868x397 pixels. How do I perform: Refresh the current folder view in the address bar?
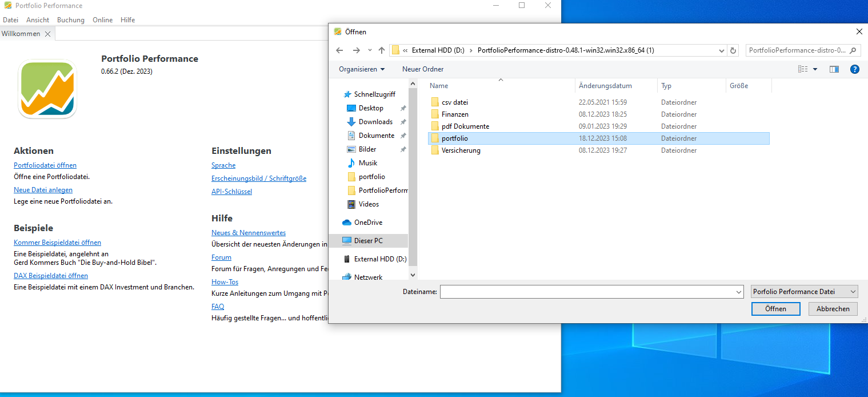pyautogui.click(x=734, y=50)
